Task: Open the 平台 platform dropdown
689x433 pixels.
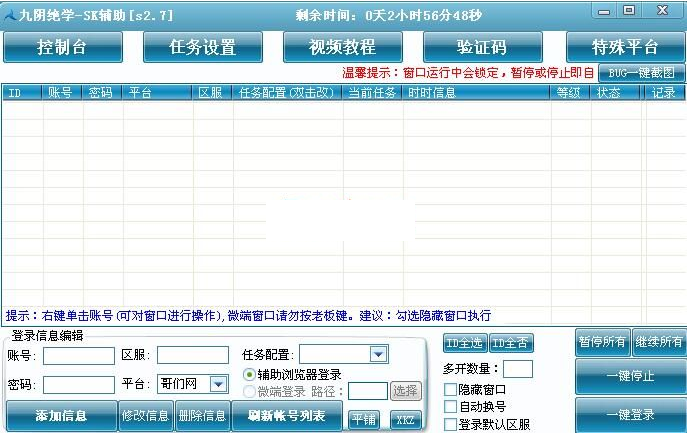Action: coord(219,384)
